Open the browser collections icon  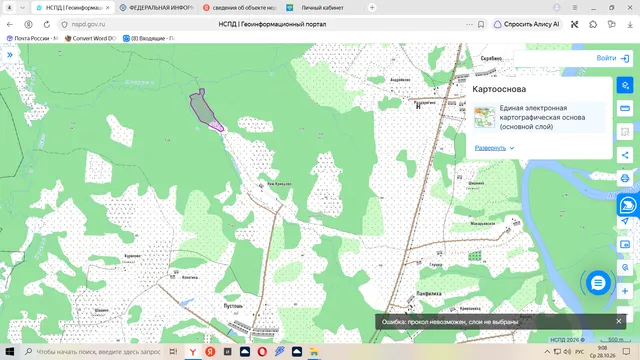point(611,24)
